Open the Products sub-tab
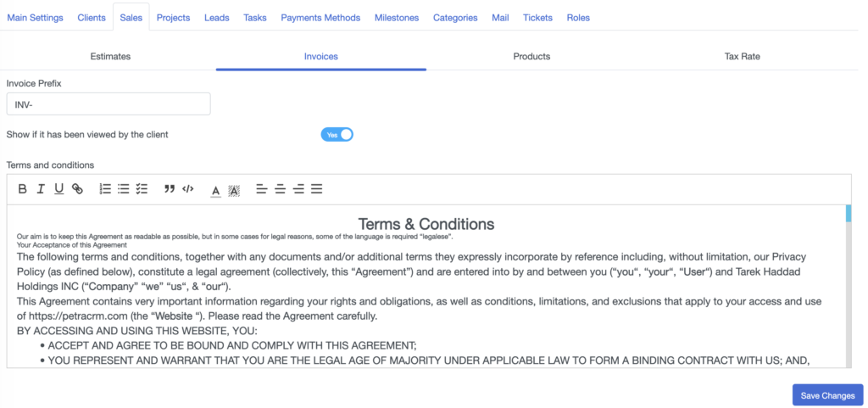 click(x=531, y=57)
